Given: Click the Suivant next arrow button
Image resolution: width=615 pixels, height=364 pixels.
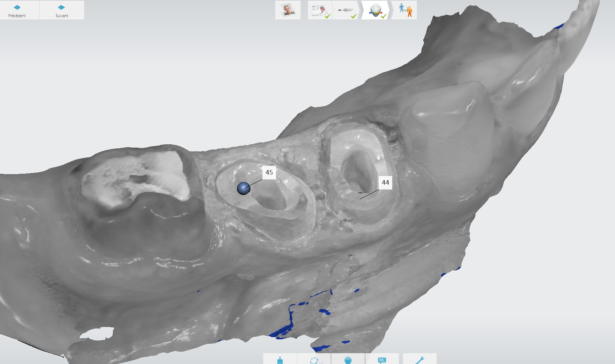Looking at the screenshot, I should coord(62,10).
